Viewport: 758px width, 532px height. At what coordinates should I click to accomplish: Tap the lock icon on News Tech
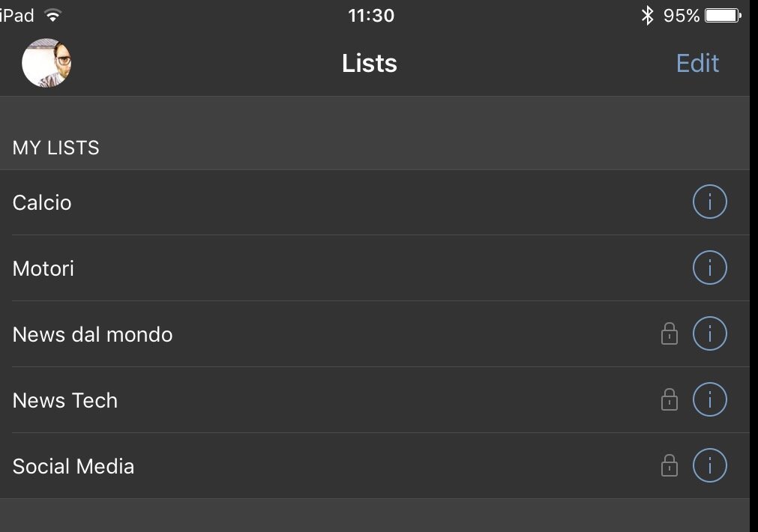click(x=669, y=399)
